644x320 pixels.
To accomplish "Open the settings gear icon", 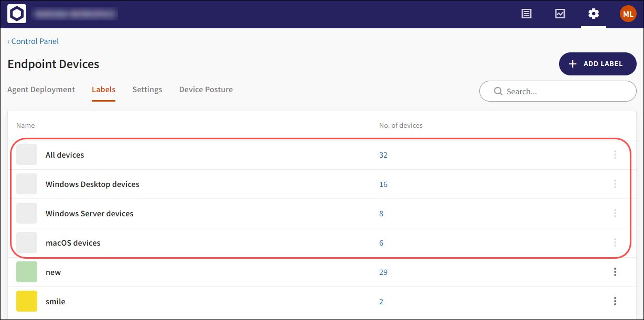I will pos(594,14).
